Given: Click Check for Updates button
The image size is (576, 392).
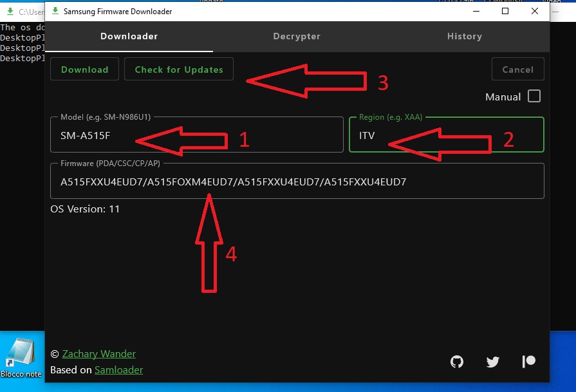Looking at the screenshot, I should coord(179,69).
